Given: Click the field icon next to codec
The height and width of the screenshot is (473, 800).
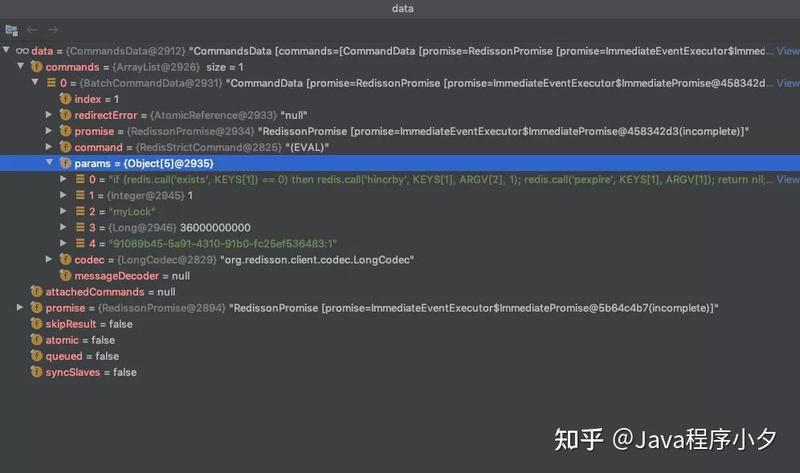Looking at the screenshot, I should 65,259.
